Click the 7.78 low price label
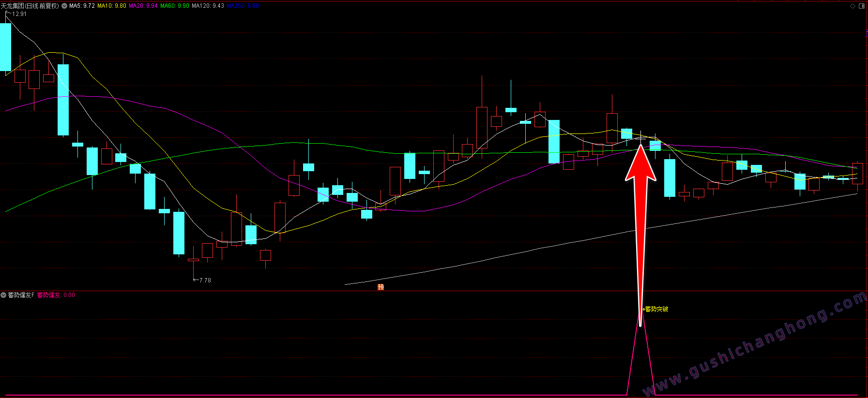868x398 pixels. pyautogui.click(x=205, y=280)
